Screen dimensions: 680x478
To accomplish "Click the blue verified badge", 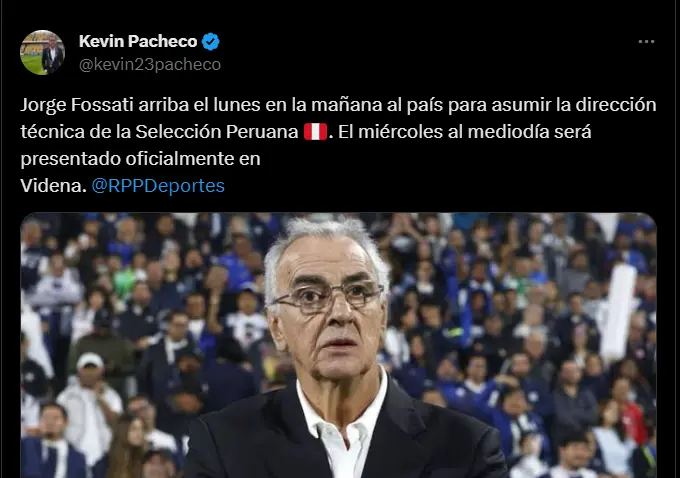I will pyautogui.click(x=211, y=42).
